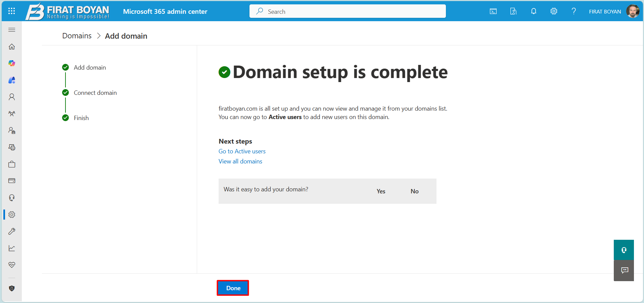Open Users section in the sidebar
This screenshot has width=644, height=303.
[x=11, y=97]
